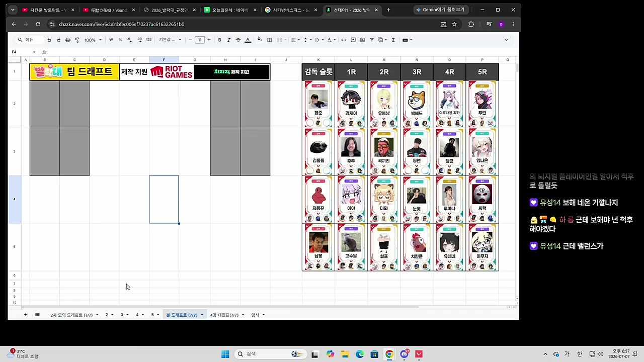Click the browser reload button
The width and height of the screenshot is (644, 362).
tap(38, 24)
